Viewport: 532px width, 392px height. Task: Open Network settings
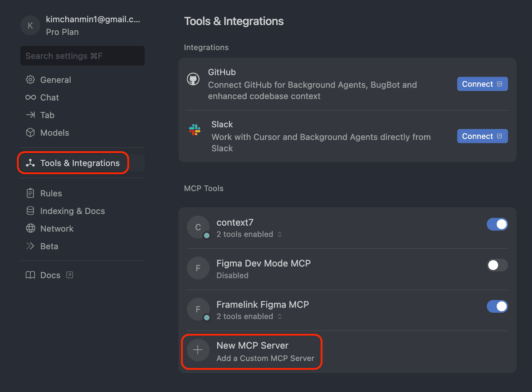83,228
